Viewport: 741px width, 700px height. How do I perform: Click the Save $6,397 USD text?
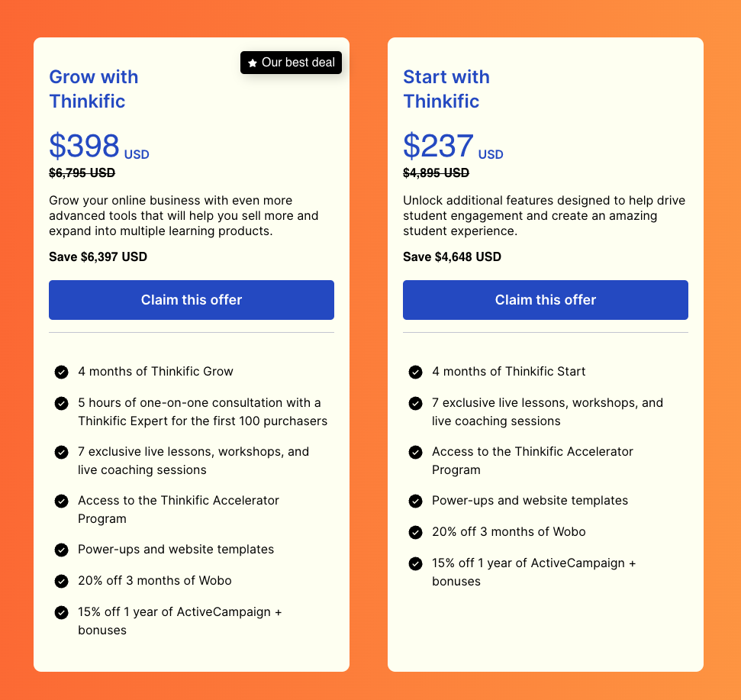[x=98, y=256]
